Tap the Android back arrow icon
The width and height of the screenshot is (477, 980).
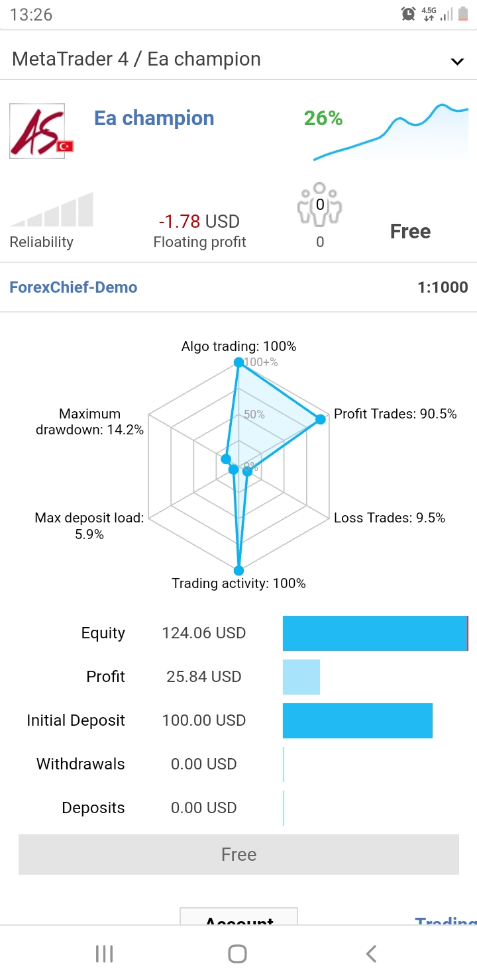[371, 954]
